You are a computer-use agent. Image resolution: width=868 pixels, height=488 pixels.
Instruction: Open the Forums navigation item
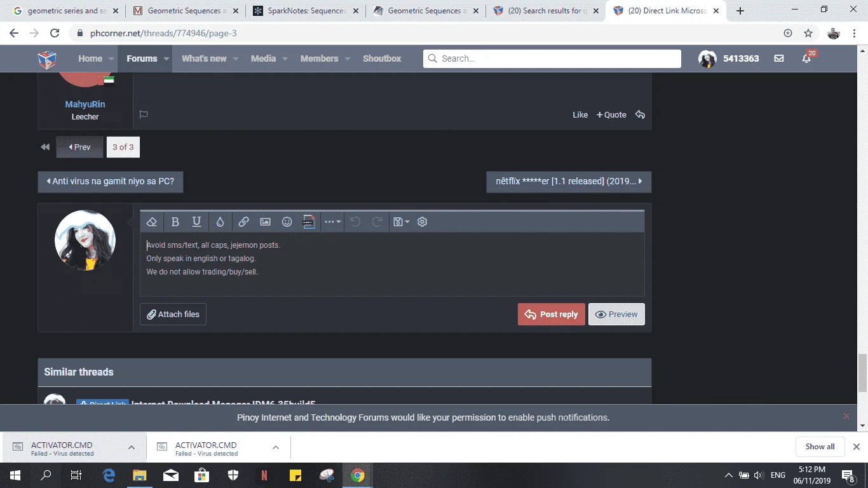coord(142,58)
